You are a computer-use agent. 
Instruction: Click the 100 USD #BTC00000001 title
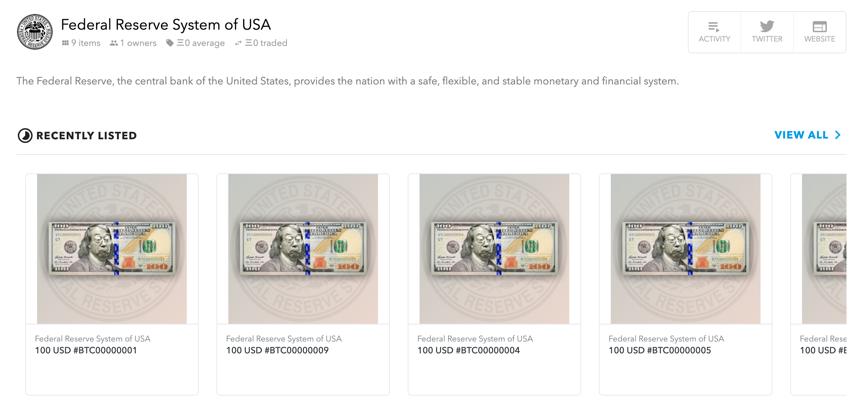pyautogui.click(x=86, y=350)
